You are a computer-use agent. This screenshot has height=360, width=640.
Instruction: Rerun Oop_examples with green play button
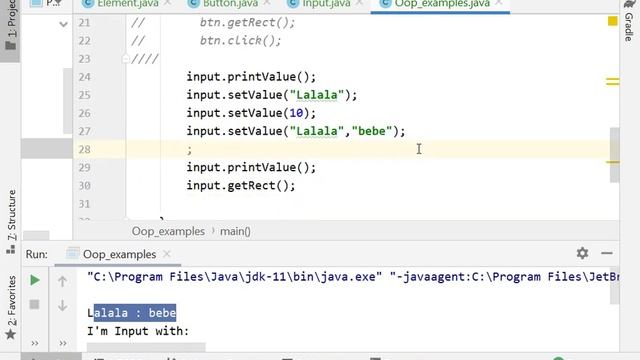[35, 280]
